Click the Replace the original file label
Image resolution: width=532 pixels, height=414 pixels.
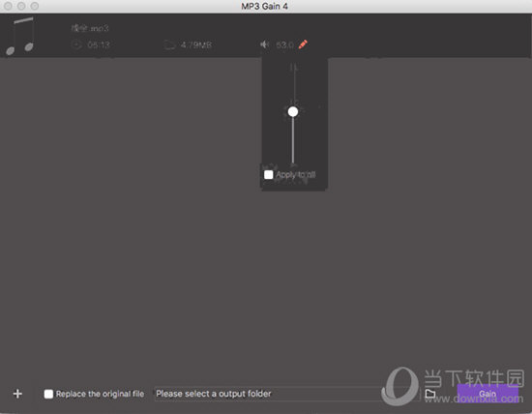tap(100, 394)
